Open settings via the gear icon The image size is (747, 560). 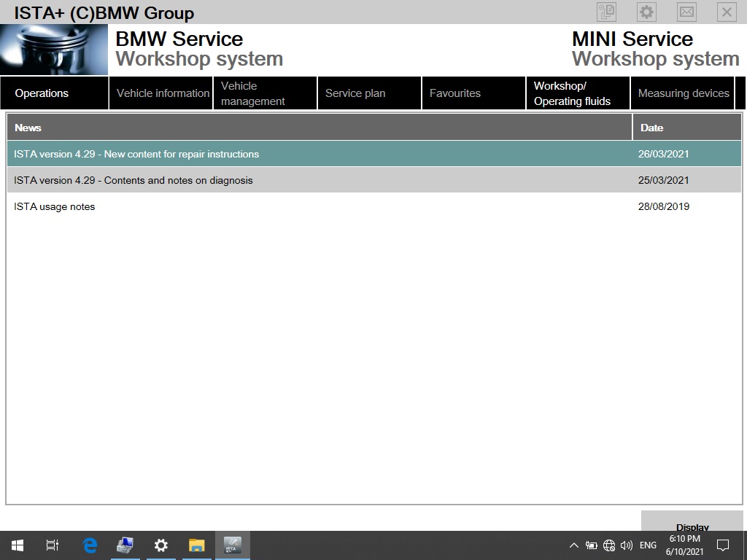[646, 12]
